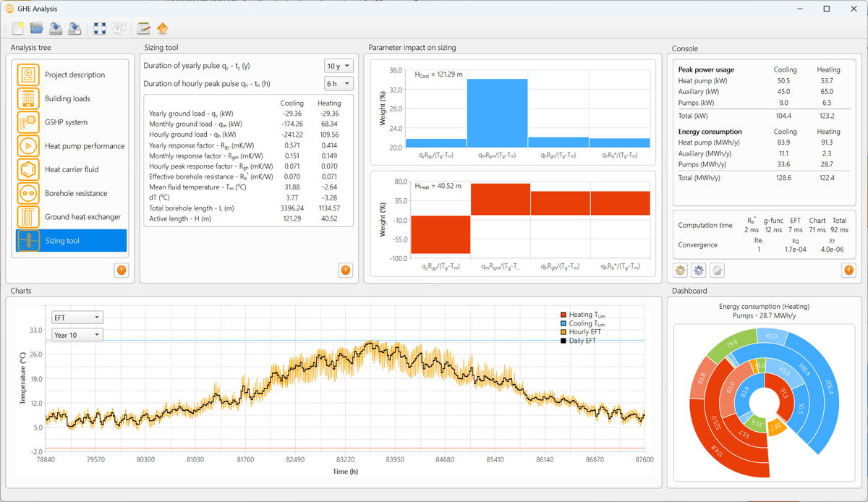The image size is (868, 502).
Task: Click the gold gear icon in Console
Action: click(x=680, y=271)
